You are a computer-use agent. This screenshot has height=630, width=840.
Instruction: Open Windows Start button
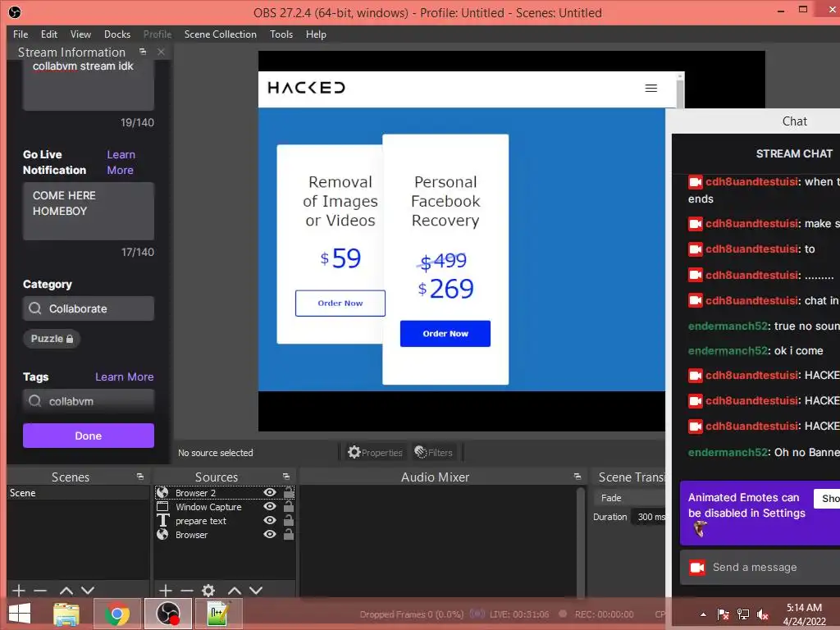point(21,614)
